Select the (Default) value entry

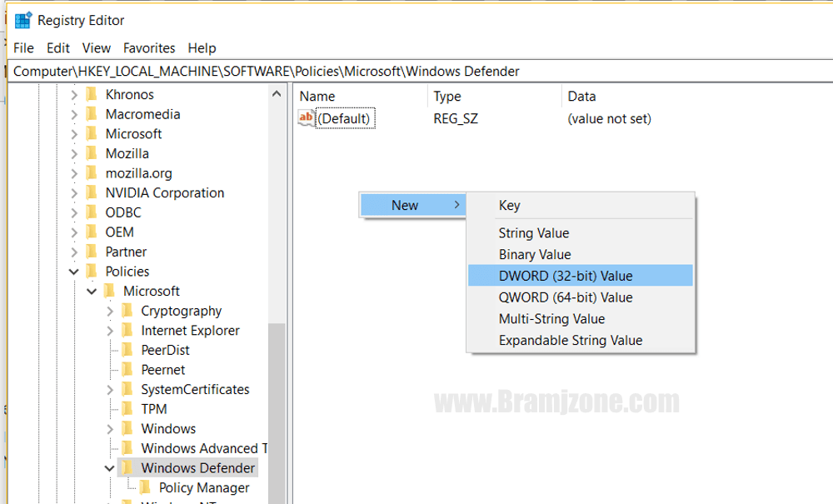[x=346, y=118]
